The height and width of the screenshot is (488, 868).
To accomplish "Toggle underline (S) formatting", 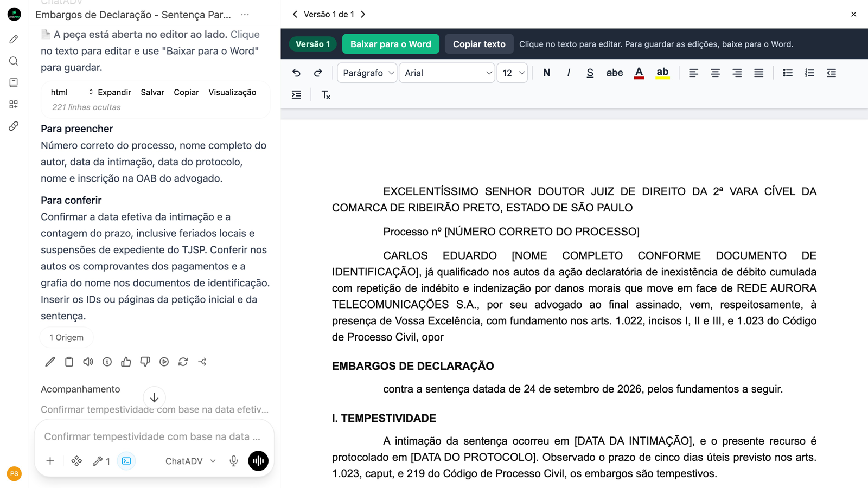I will [590, 73].
